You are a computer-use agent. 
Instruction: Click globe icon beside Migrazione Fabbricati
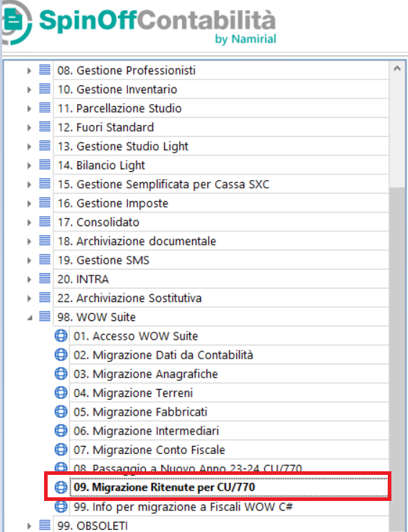coord(61,412)
